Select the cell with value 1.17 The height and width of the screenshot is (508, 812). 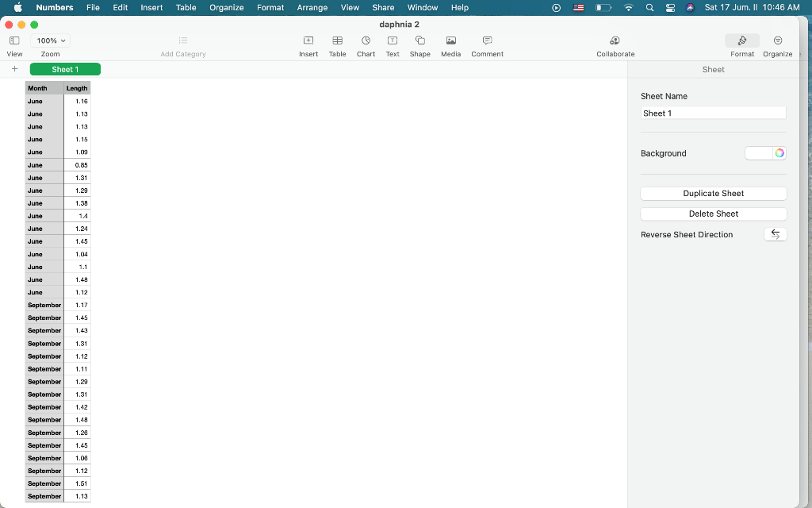(77, 305)
